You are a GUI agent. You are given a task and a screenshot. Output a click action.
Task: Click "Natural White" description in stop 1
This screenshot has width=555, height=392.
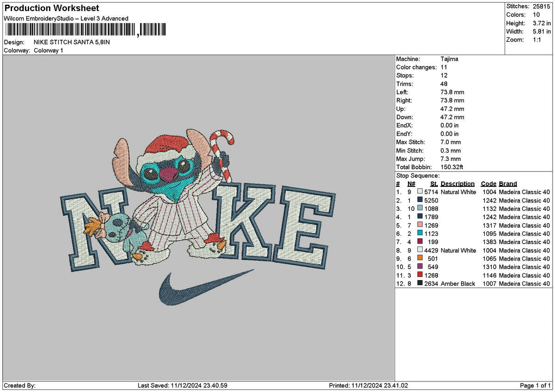(458, 192)
